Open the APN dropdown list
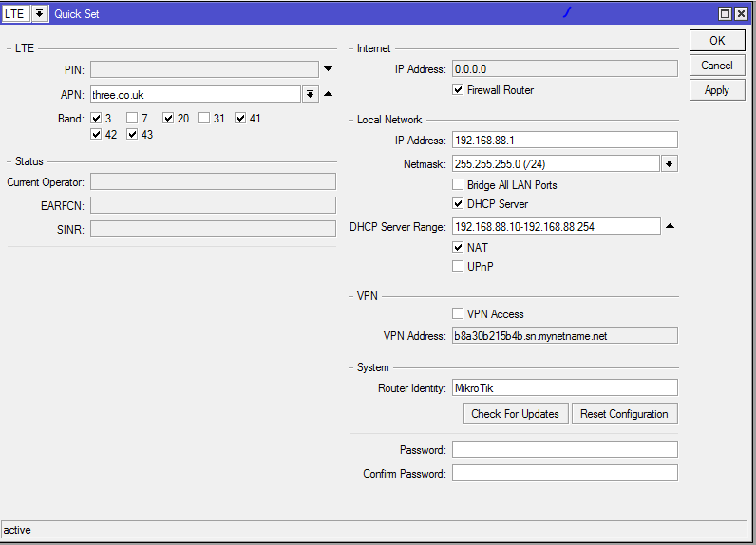This screenshot has width=756, height=545. [310, 94]
